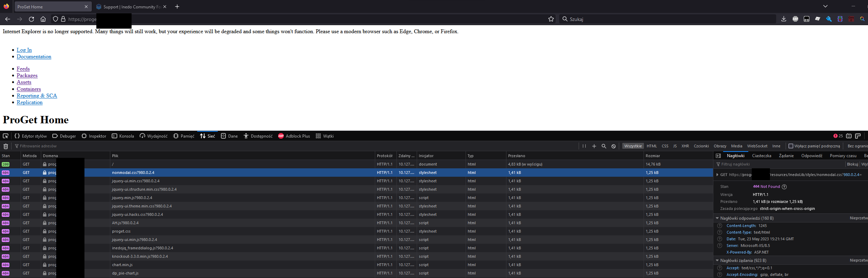Filter requests by Obrazy

click(x=720, y=146)
